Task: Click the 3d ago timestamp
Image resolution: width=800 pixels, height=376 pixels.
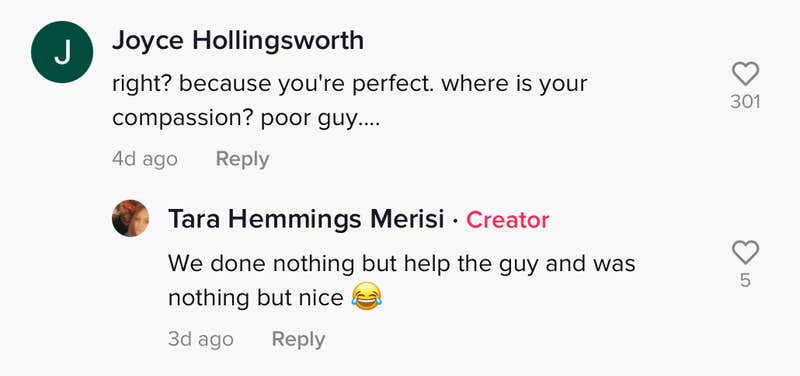Action: (201, 339)
